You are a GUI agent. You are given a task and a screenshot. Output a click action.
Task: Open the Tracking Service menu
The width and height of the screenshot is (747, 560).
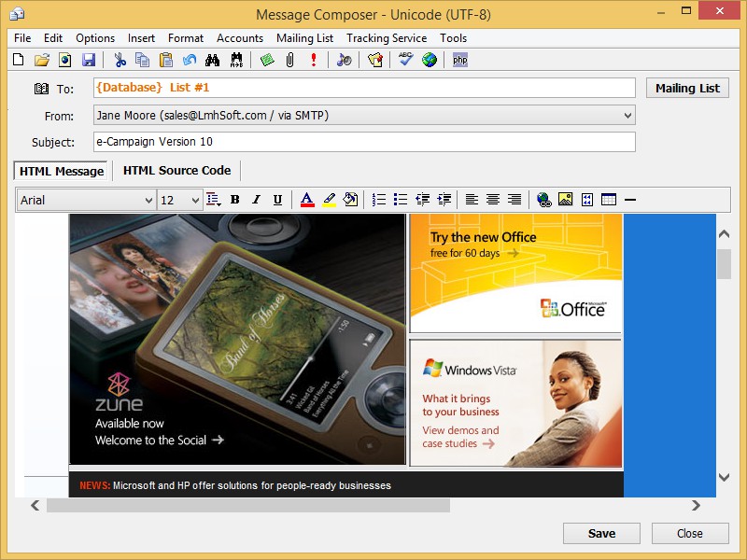(387, 38)
